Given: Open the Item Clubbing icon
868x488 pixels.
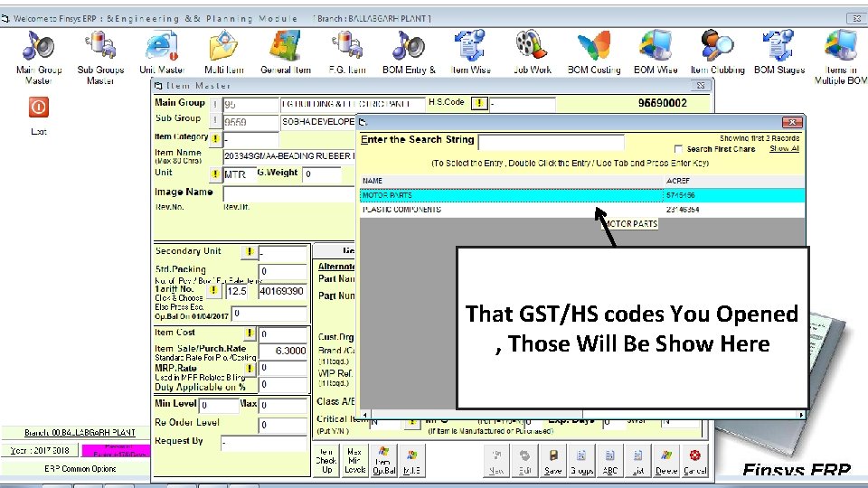Looking at the screenshot, I should (x=717, y=46).
